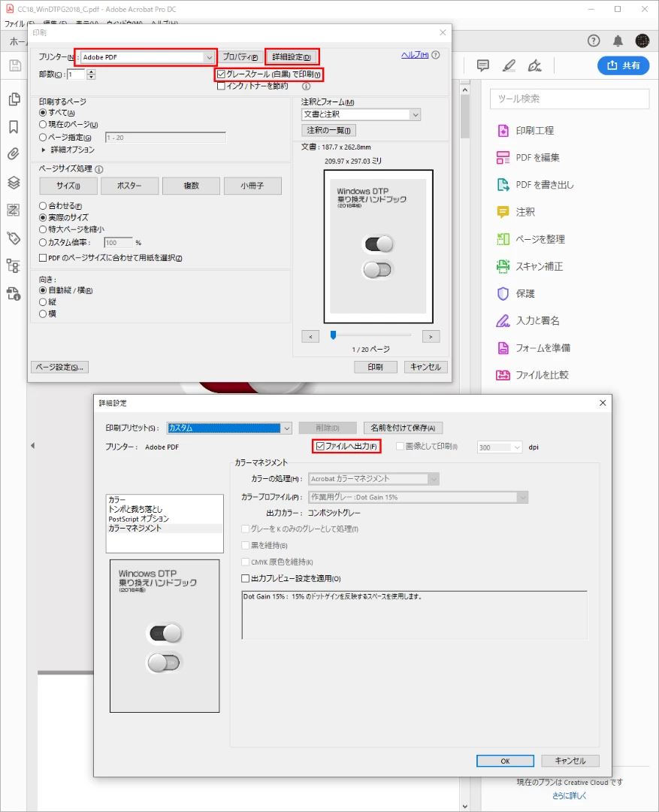Select カラー in the settings list
Screen dimensions: 659x812
coord(117,500)
